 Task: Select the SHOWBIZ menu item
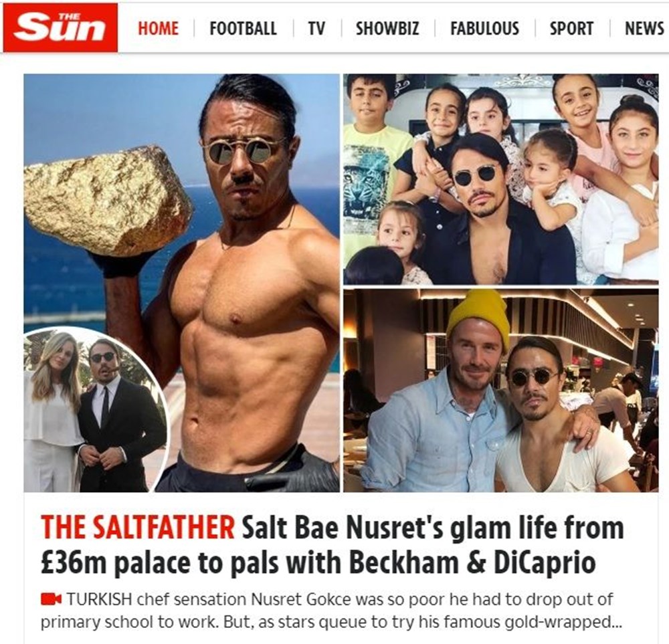[387, 28]
